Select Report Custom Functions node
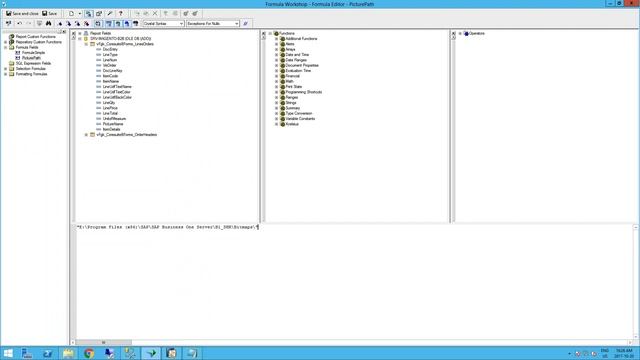The image size is (640, 360). tap(36, 37)
